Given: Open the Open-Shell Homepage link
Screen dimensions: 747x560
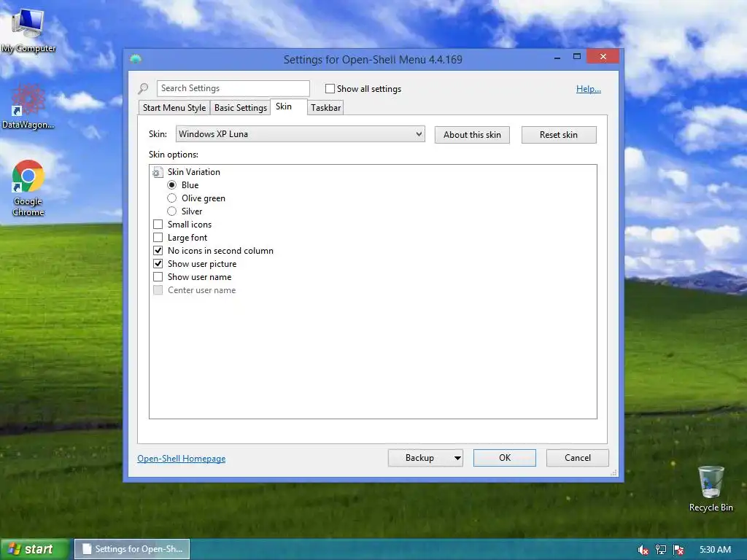Looking at the screenshot, I should 182,459.
